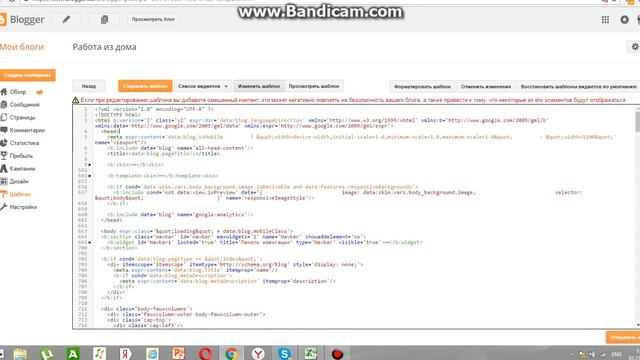This screenshot has height=360, width=640.
Task: Click the notifications circle icon
Action: coord(624,20)
